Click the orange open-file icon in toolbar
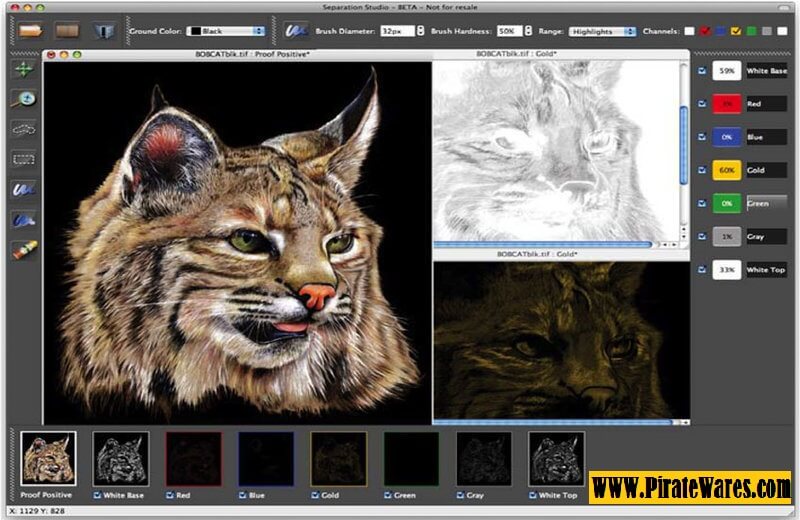This screenshot has height=520, width=800. pos(31,31)
